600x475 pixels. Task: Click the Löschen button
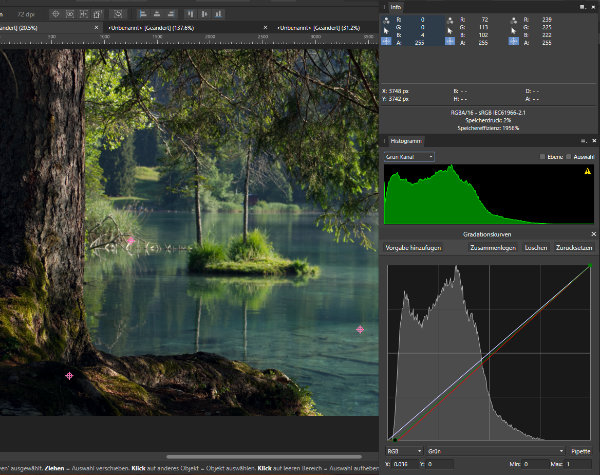[x=535, y=248]
